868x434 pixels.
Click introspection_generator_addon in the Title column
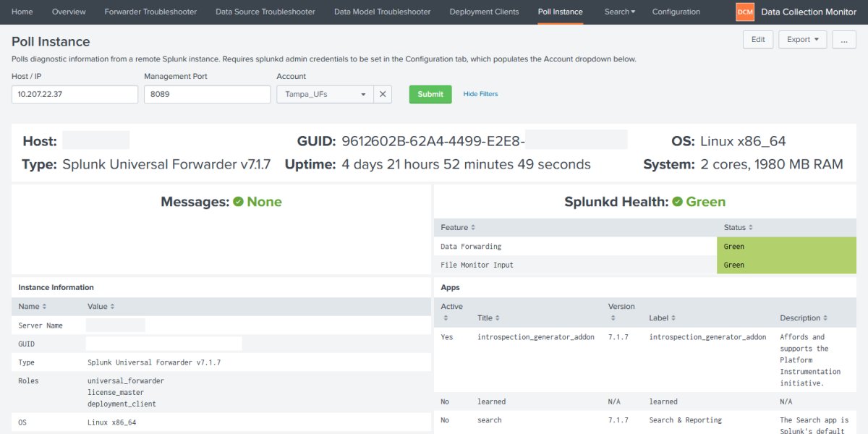click(x=536, y=337)
